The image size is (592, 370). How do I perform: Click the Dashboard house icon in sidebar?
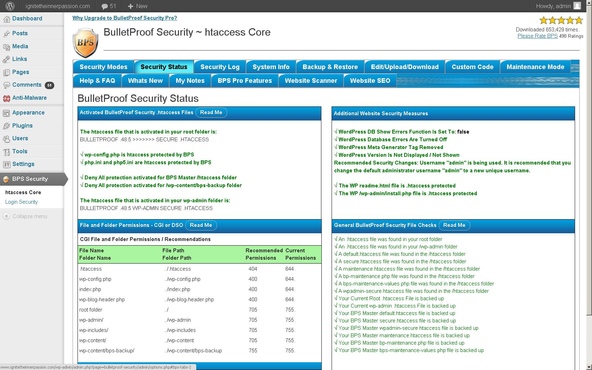[6, 19]
